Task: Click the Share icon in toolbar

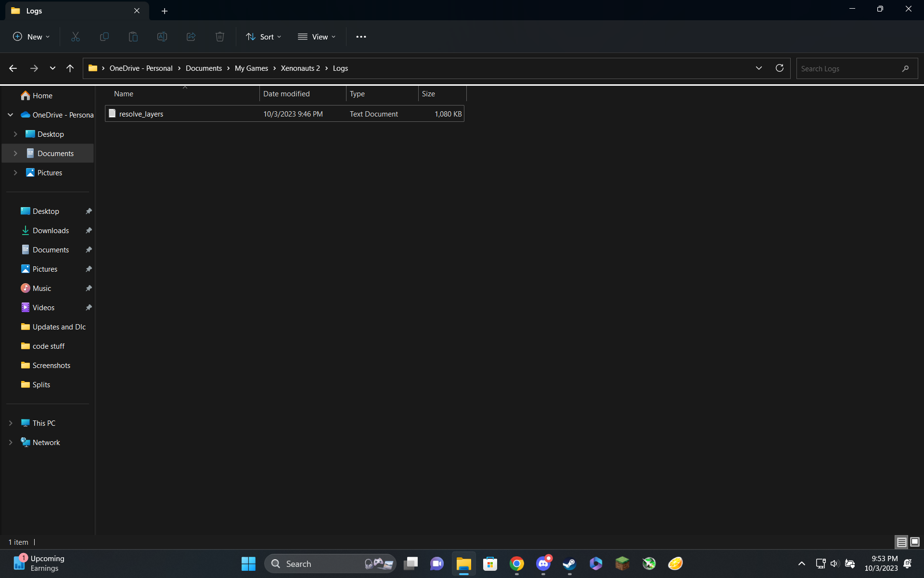Action: click(191, 37)
